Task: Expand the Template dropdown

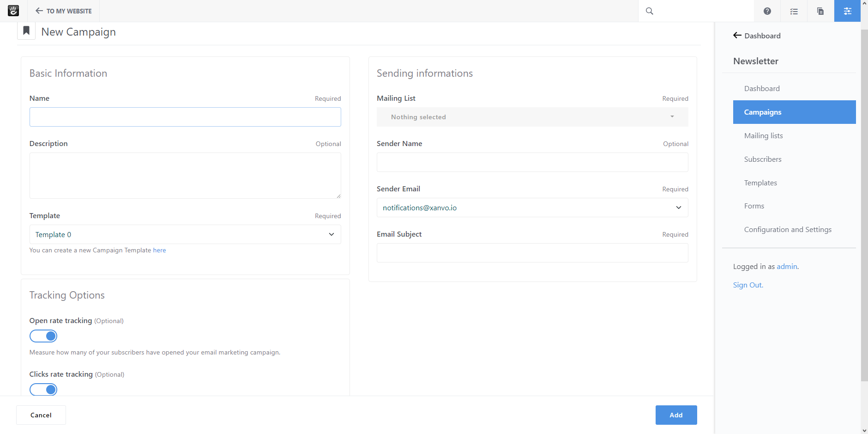Action: click(x=185, y=234)
